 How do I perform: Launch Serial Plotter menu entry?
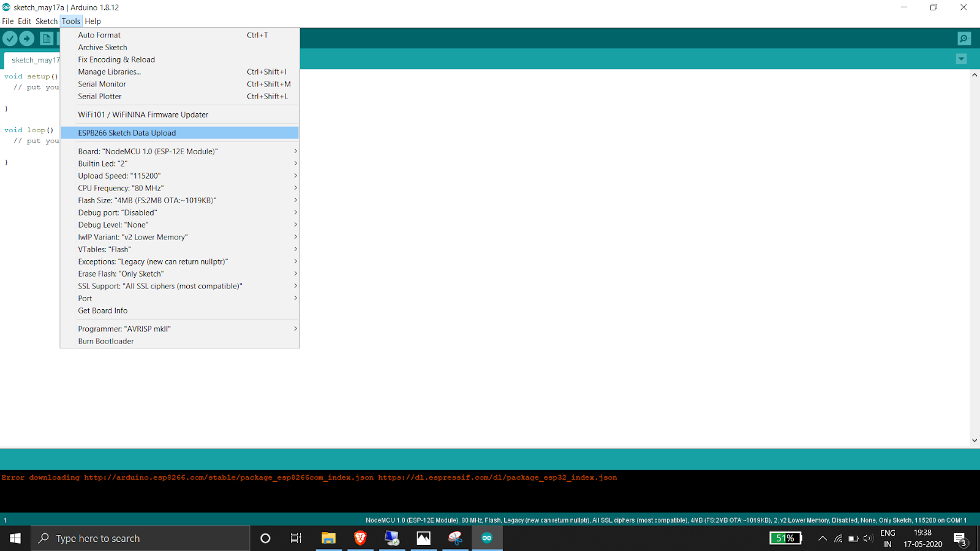179,96
